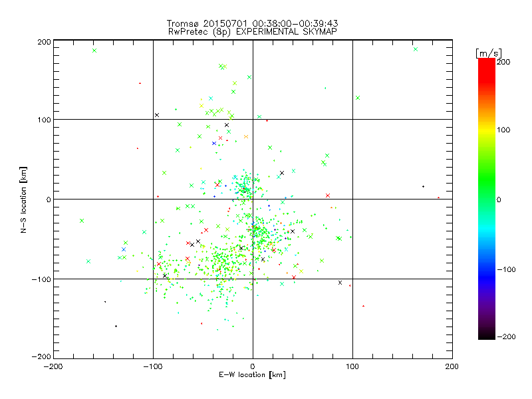Click the y-axis tick label '-100'
This screenshot has width=532, height=399.
pos(41,279)
